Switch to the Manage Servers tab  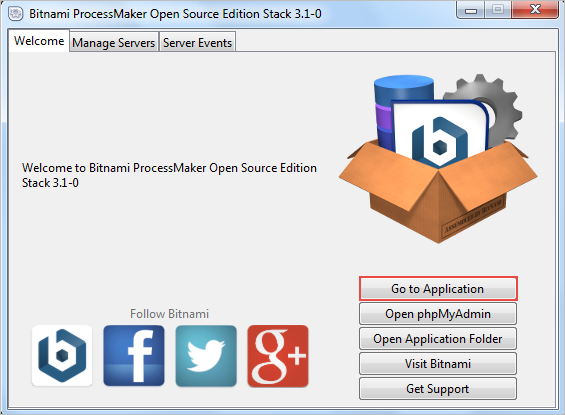114,43
